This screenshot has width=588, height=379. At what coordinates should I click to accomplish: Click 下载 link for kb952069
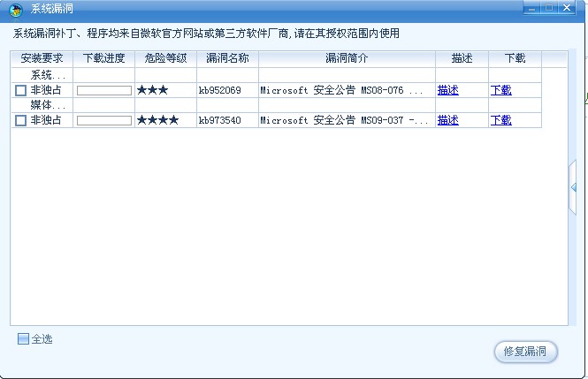click(x=501, y=90)
